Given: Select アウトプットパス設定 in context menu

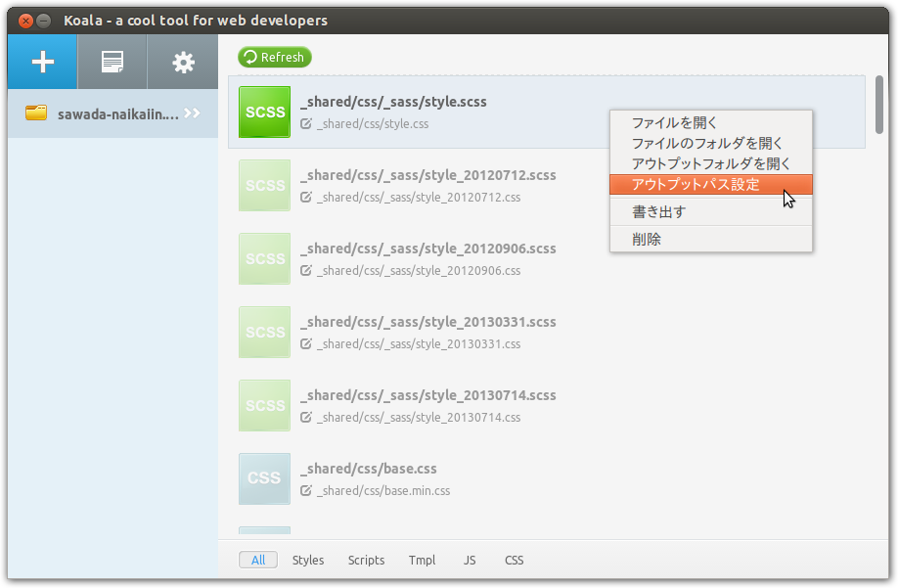Looking at the screenshot, I should [711, 184].
